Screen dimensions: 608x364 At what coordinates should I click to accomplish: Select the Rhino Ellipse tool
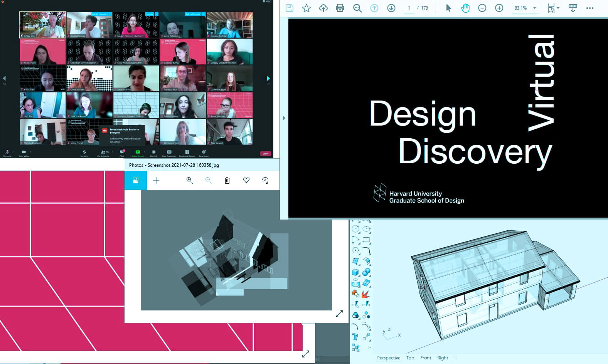click(x=366, y=229)
